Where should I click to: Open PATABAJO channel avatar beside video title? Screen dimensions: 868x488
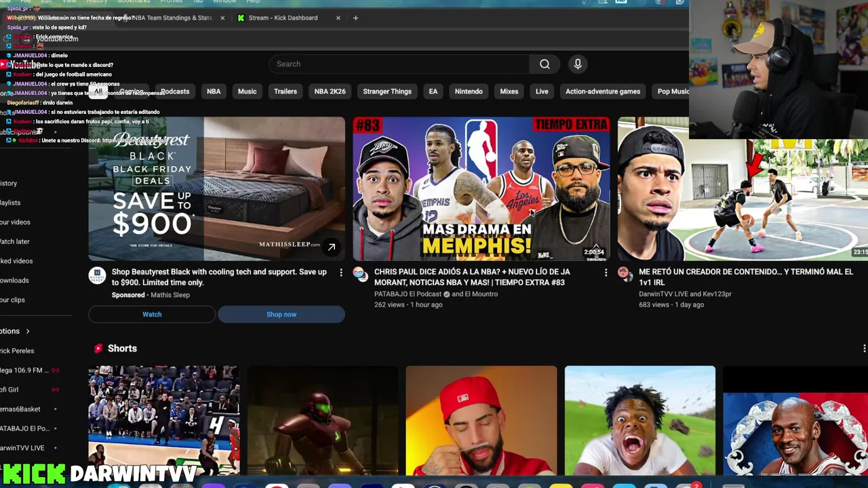(360, 273)
